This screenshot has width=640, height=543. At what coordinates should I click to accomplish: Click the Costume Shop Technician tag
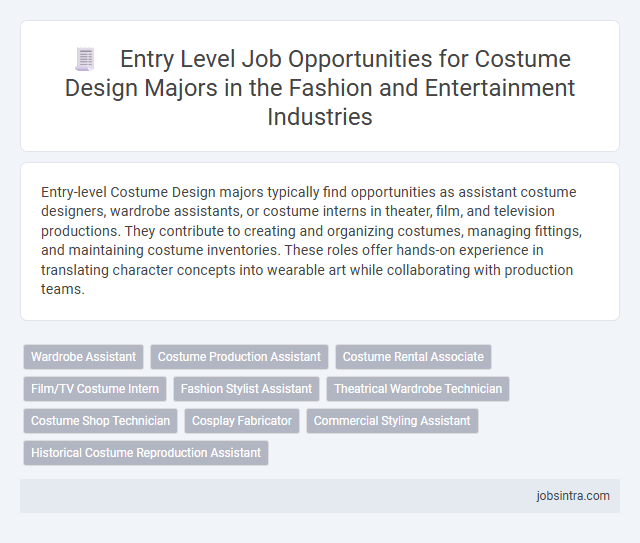click(100, 421)
